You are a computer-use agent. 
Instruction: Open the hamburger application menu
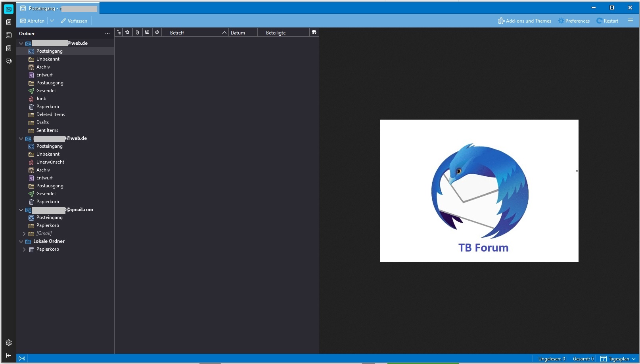point(630,21)
